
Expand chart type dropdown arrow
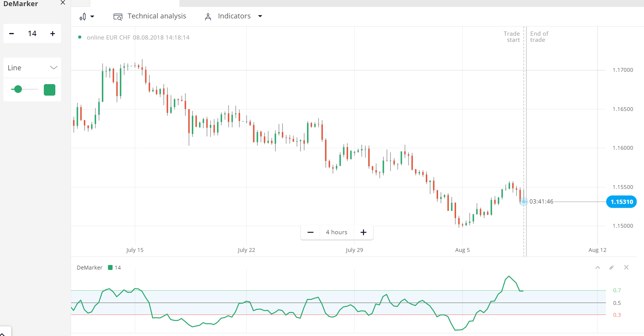[x=92, y=17]
